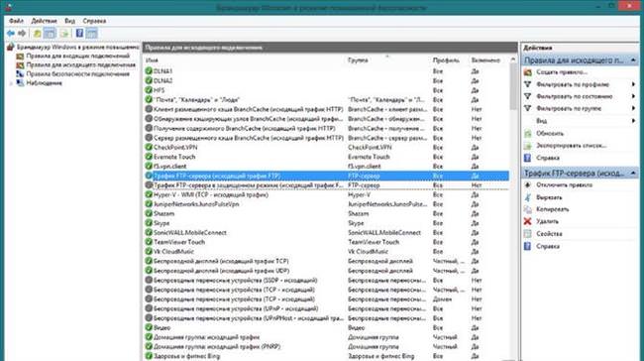Image resolution: width=644 pixels, height=361 pixels.
Task: Click the root Брандмауэр Windows node icon
Action: click(11, 48)
